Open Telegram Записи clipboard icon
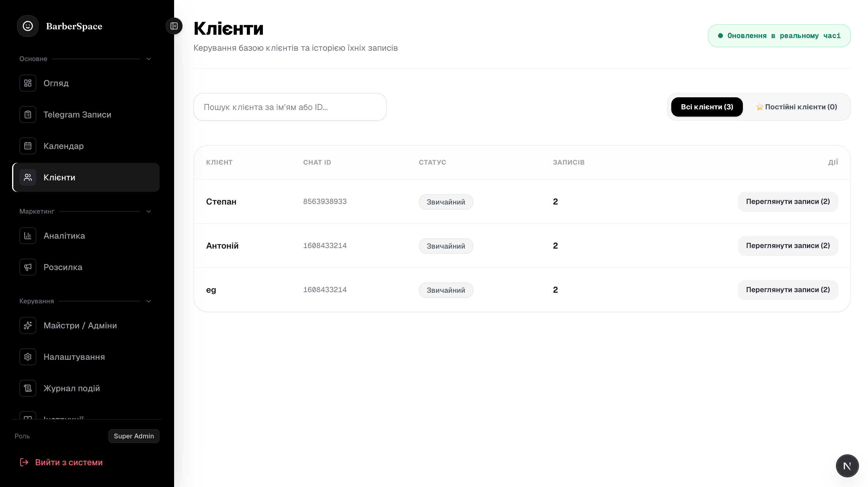 click(28, 114)
